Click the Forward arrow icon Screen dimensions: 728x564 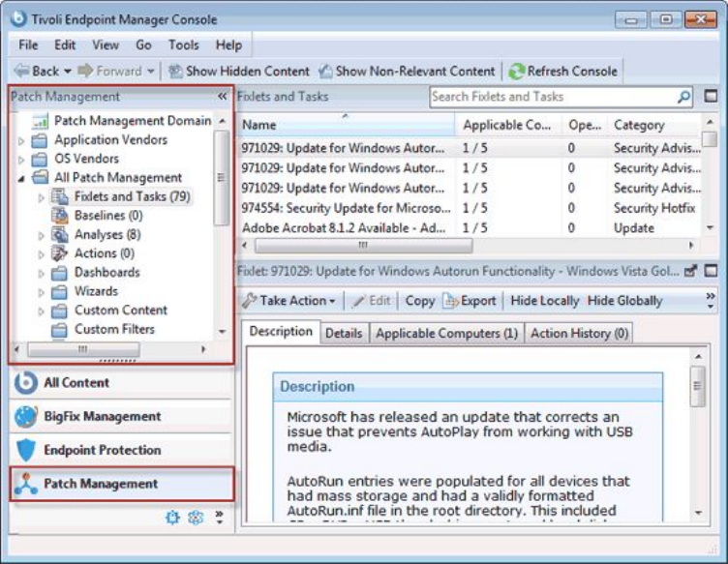click(x=85, y=71)
